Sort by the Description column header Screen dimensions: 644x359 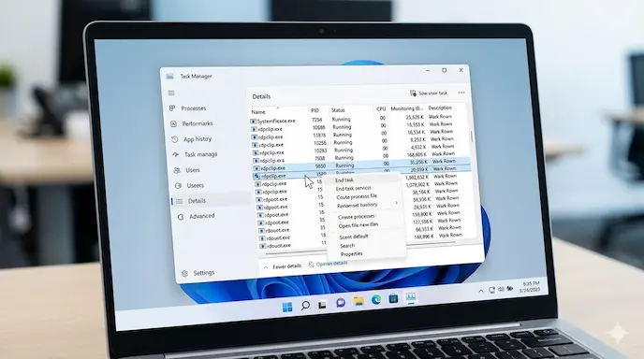pyautogui.click(x=440, y=108)
